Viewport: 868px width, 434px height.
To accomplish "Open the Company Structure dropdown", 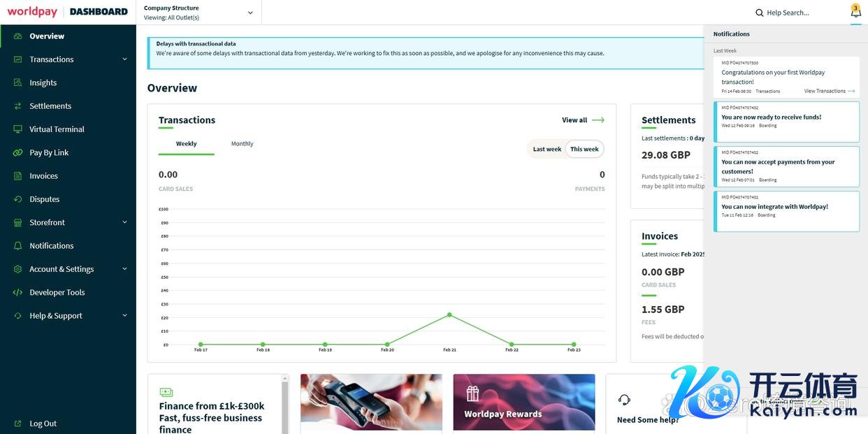I will (x=250, y=13).
